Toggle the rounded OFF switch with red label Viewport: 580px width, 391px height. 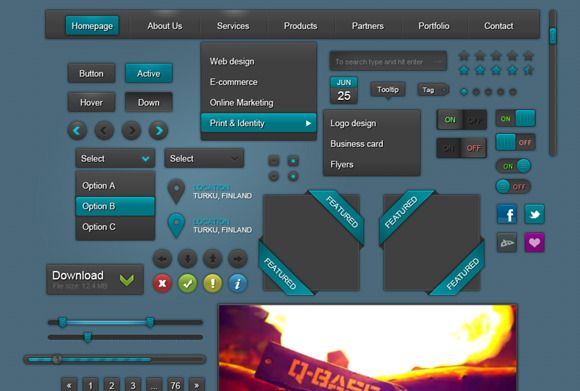point(513,186)
